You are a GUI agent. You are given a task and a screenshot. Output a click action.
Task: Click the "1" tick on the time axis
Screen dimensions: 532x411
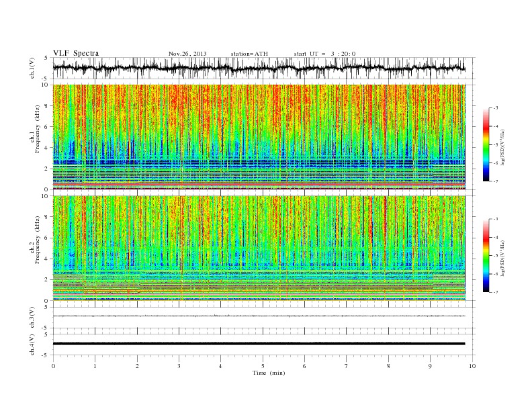tap(95, 366)
